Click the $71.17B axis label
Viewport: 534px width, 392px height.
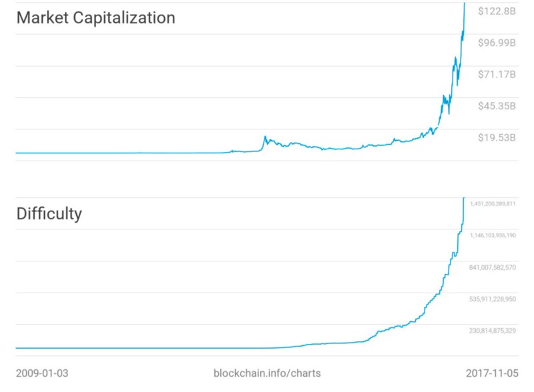pyautogui.click(x=497, y=74)
